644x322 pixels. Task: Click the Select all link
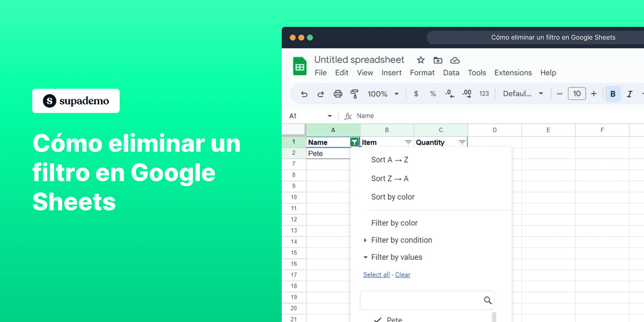tap(376, 274)
